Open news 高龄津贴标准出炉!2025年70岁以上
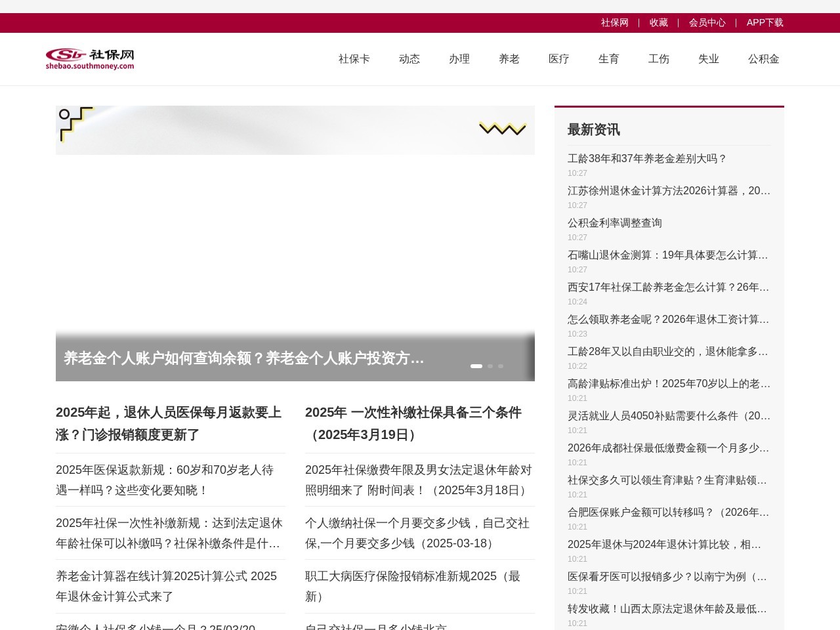 (669, 384)
